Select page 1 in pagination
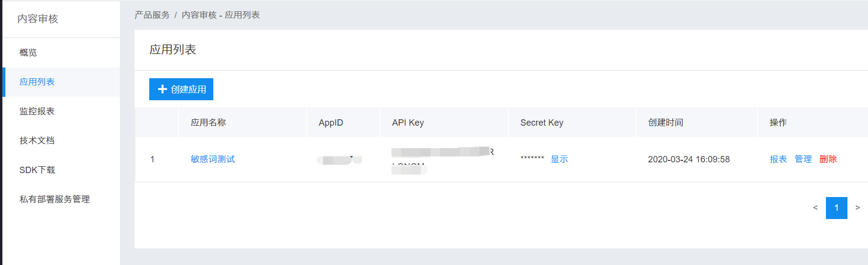Screen dimensions: 868x265 click(836, 208)
